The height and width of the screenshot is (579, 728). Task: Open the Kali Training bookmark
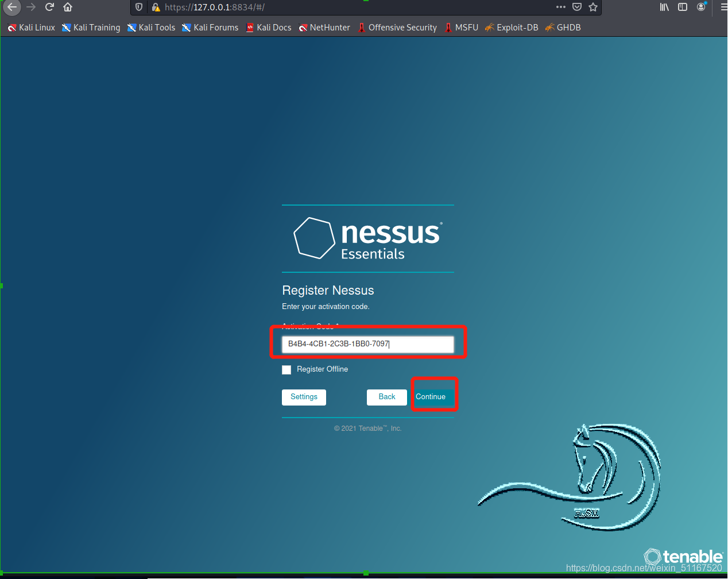coord(91,28)
